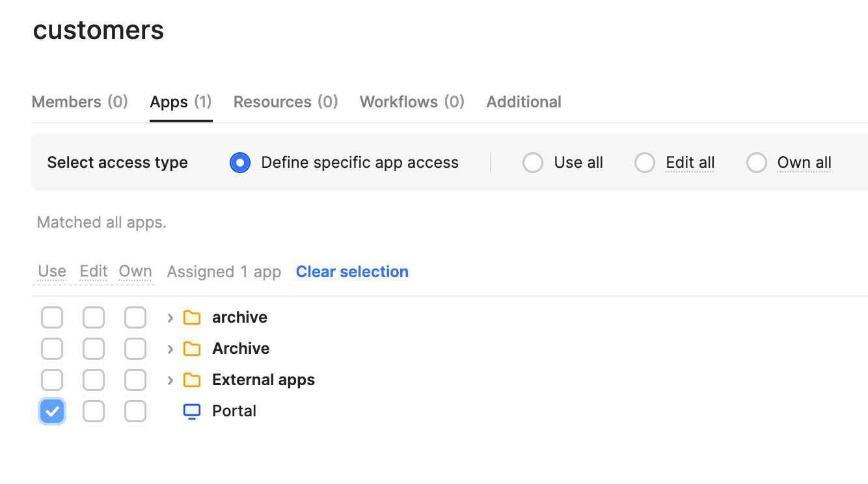
Task: Select Define specific app access option
Action: [240, 163]
